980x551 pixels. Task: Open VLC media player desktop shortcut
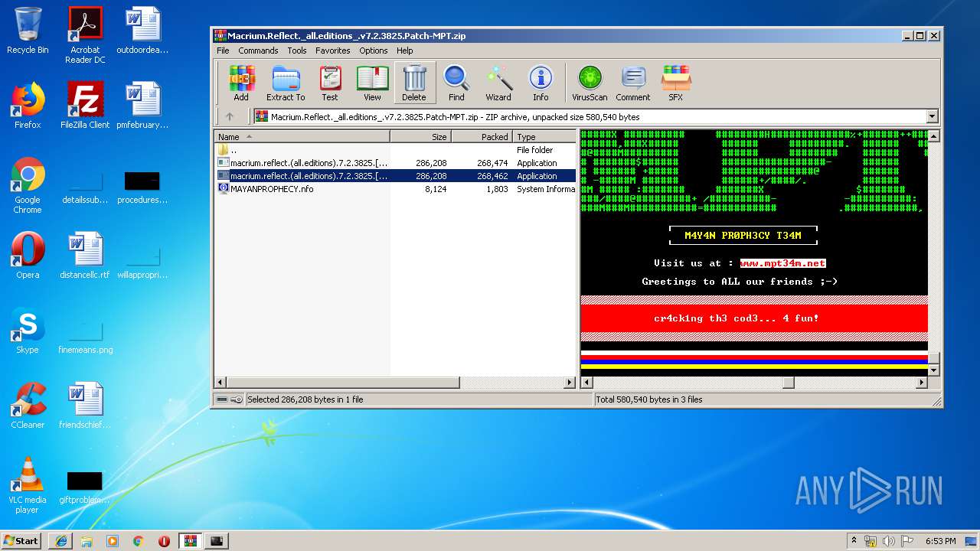pyautogui.click(x=28, y=485)
